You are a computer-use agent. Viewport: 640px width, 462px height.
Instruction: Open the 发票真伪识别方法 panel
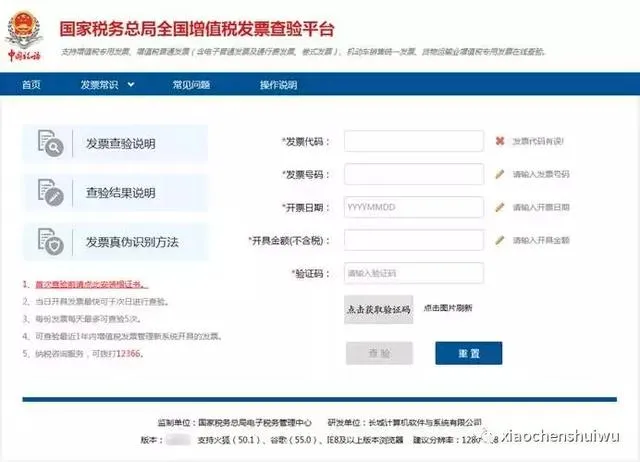(x=116, y=242)
